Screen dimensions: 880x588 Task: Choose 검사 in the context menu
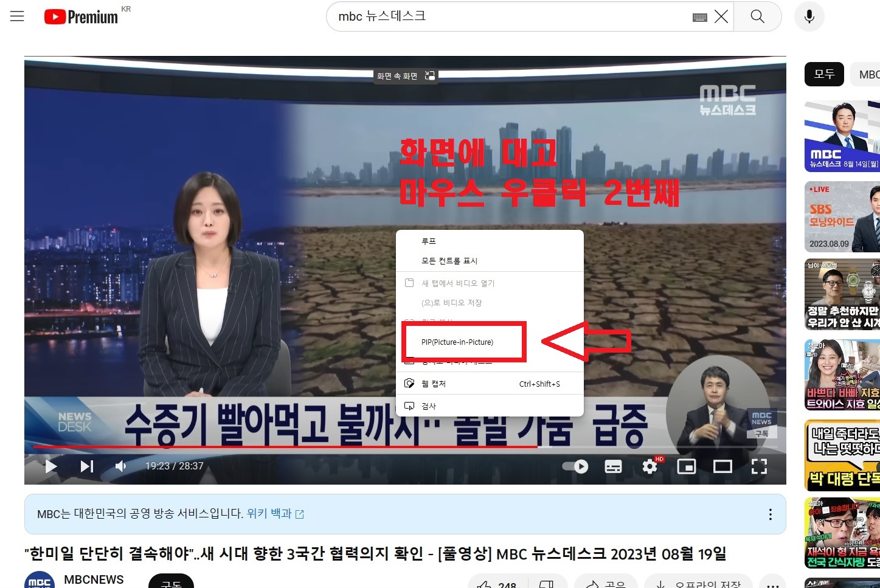(490, 406)
